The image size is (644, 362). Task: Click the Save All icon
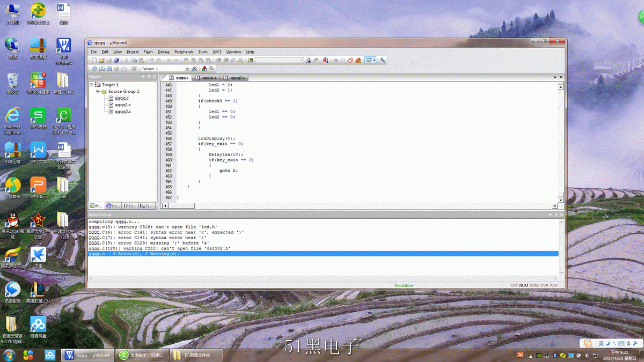(x=116, y=61)
